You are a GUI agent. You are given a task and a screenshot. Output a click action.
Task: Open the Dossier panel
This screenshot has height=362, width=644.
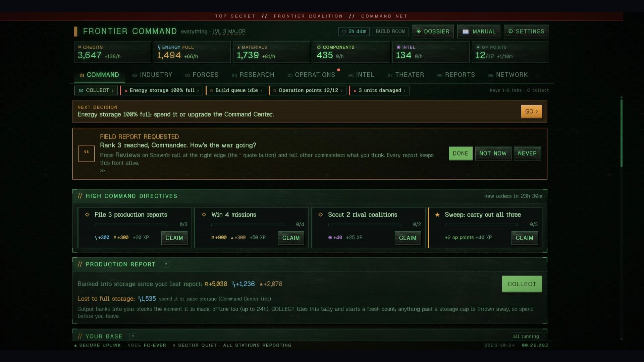click(x=433, y=32)
